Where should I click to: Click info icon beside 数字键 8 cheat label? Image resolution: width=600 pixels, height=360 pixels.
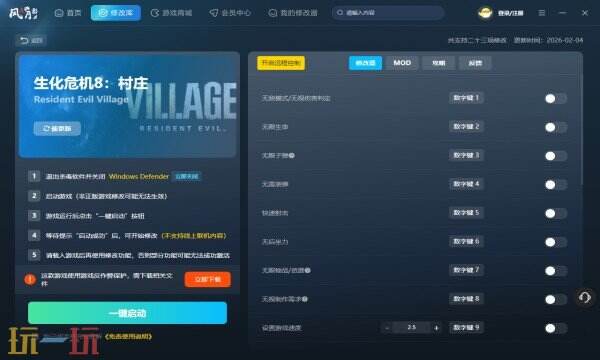pos(305,299)
